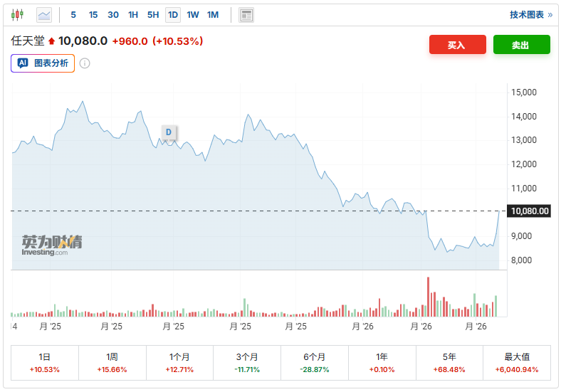Screen dimensions: 561x392
Task: Open the news layout icon in toolbar
Action: coord(246,14)
